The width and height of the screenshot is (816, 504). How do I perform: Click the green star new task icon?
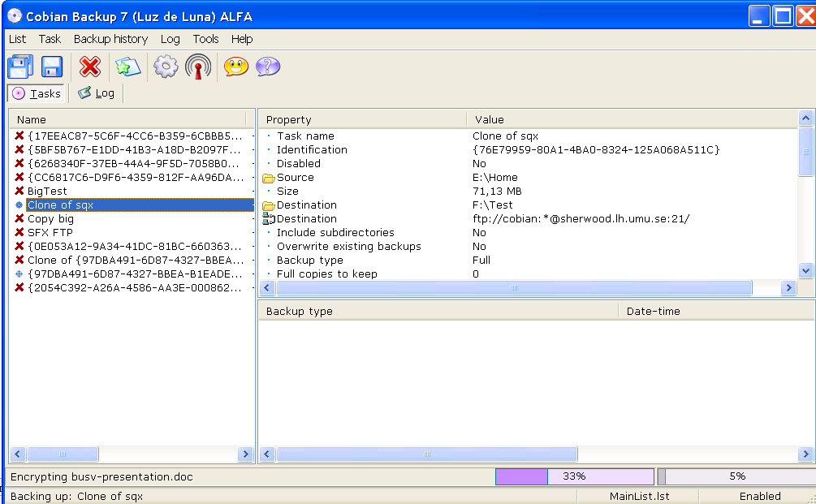pyautogui.click(x=127, y=67)
